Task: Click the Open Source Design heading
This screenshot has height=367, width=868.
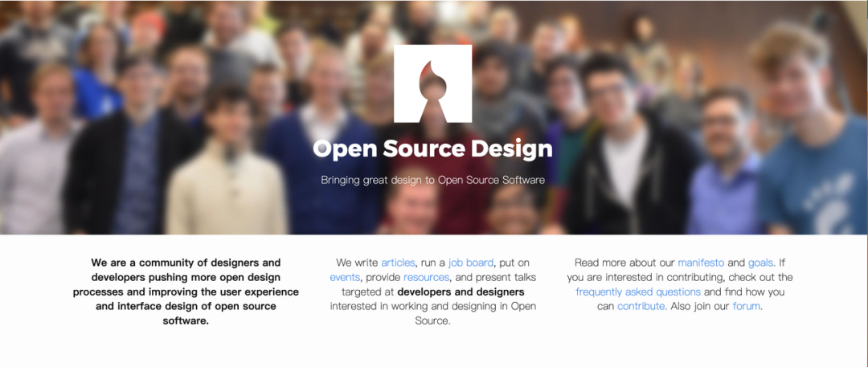Action: pos(432,149)
